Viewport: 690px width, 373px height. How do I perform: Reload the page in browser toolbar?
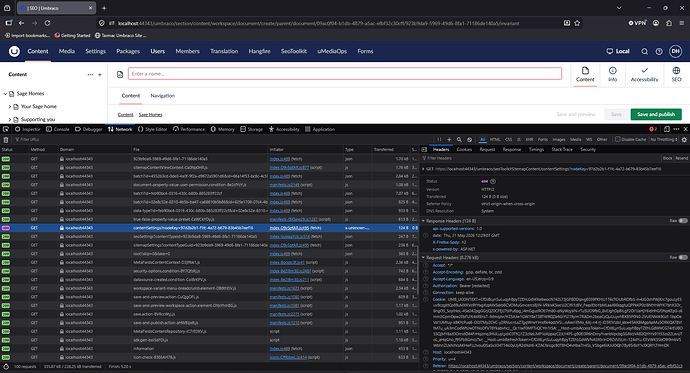click(x=47, y=23)
